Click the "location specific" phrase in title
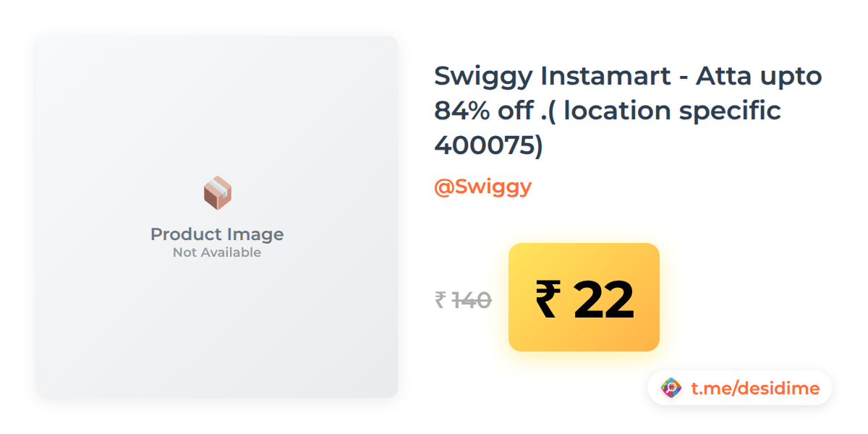The height and width of the screenshot is (434, 868). coord(673,111)
